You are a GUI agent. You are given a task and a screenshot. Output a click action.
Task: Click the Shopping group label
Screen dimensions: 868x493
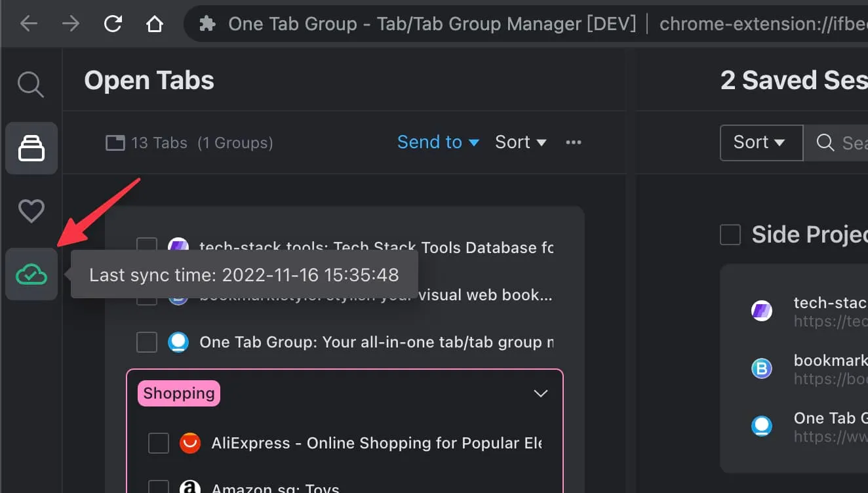coord(178,393)
